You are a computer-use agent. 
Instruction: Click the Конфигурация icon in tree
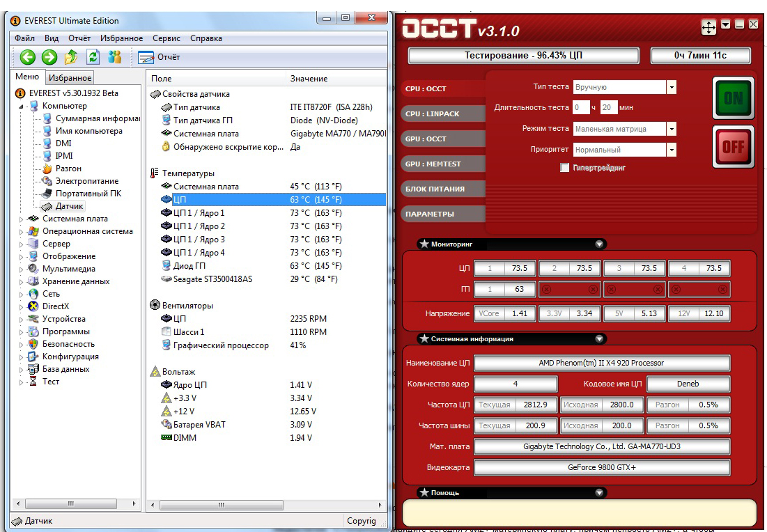[x=33, y=357]
